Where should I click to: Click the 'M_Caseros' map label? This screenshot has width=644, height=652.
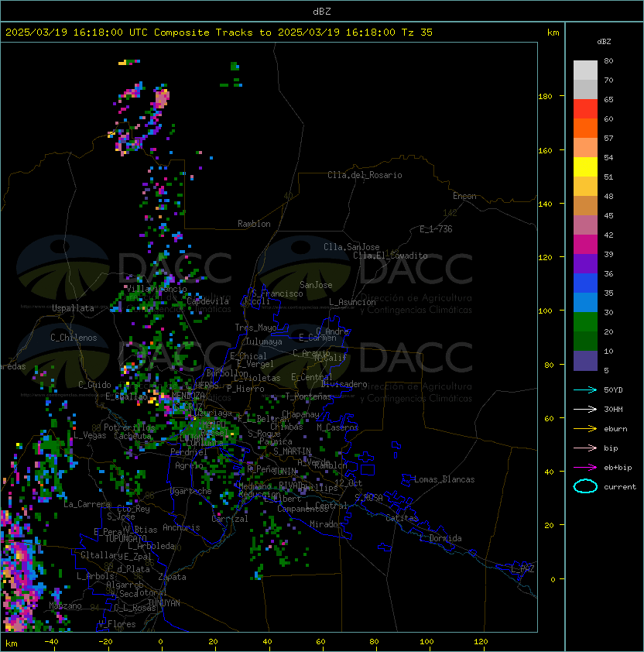pyautogui.click(x=337, y=427)
